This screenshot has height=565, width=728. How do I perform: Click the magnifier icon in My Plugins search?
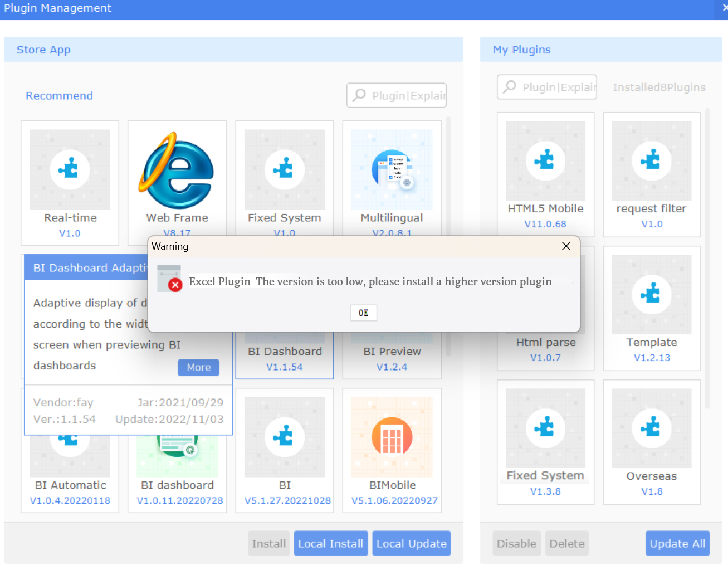pos(510,87)
